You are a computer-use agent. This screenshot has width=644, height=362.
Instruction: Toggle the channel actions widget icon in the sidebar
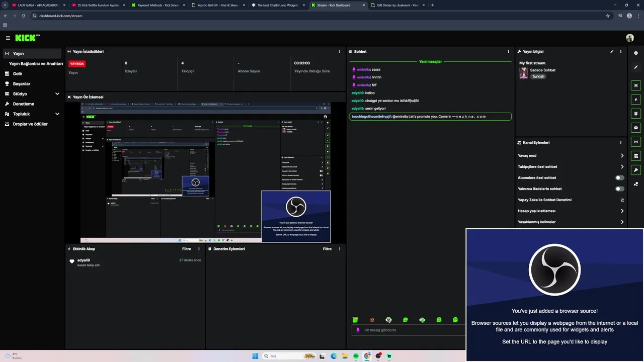pyautogui.click(x=636, y=155)
